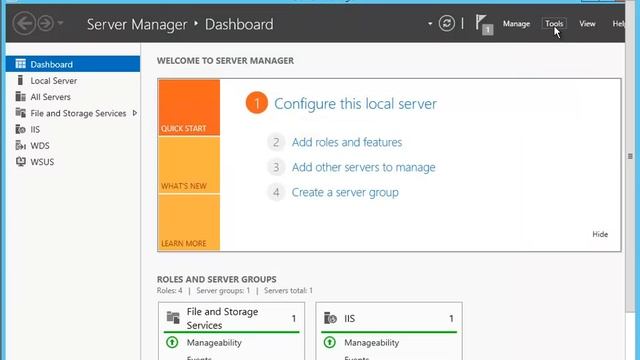The height and width of the screenshot is (360, 640).
Task: Click the step 2 number circle
Action: tap(276, 142)
